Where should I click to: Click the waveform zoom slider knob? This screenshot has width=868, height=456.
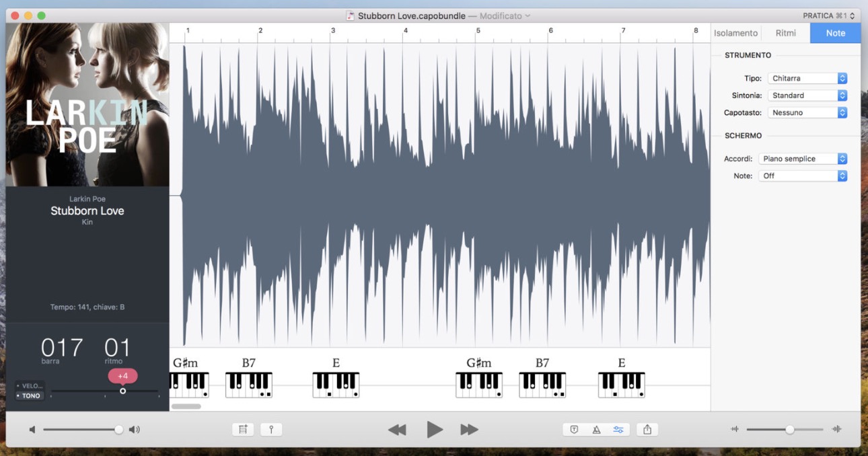click(790, 429)
